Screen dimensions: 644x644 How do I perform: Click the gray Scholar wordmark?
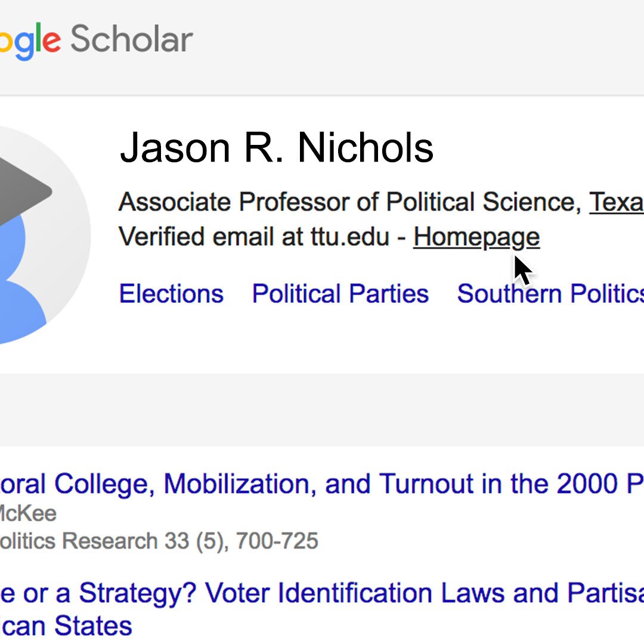tap(132, 39)
